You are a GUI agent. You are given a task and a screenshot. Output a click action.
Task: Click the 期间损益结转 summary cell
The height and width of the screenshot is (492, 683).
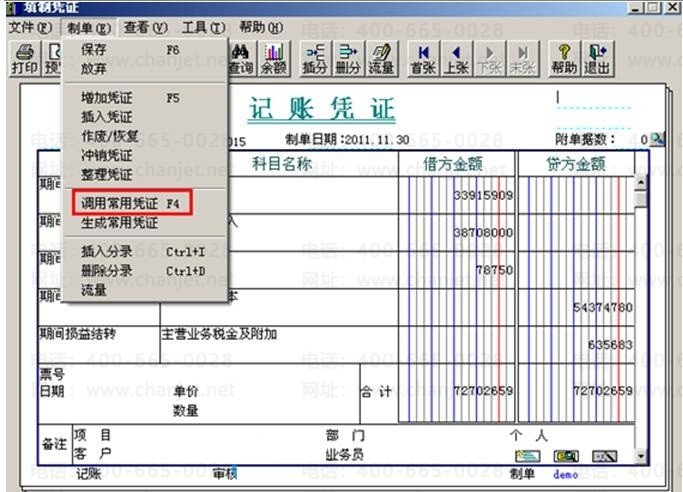click(99, 345)
